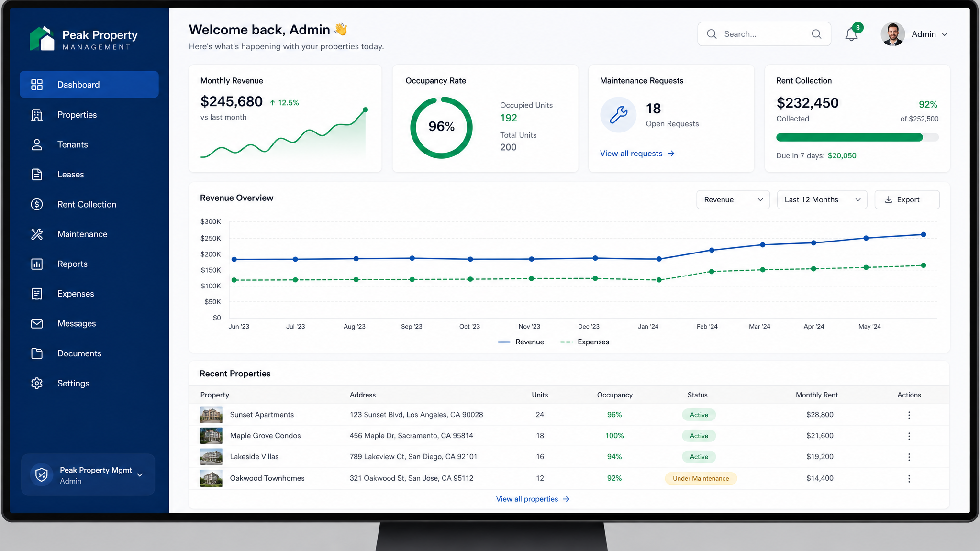Click the Messages envelope icon

coord(37,324)
